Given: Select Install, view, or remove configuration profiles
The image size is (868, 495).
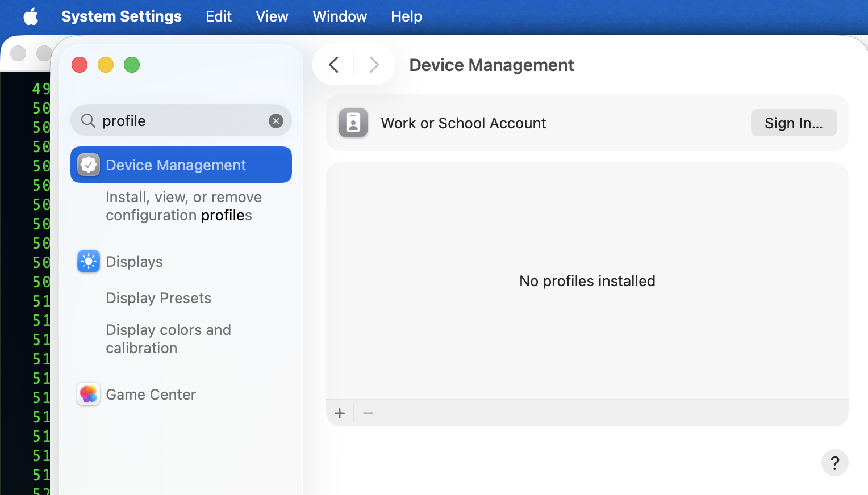Looking at the screenshot, I should coord(183,206).
